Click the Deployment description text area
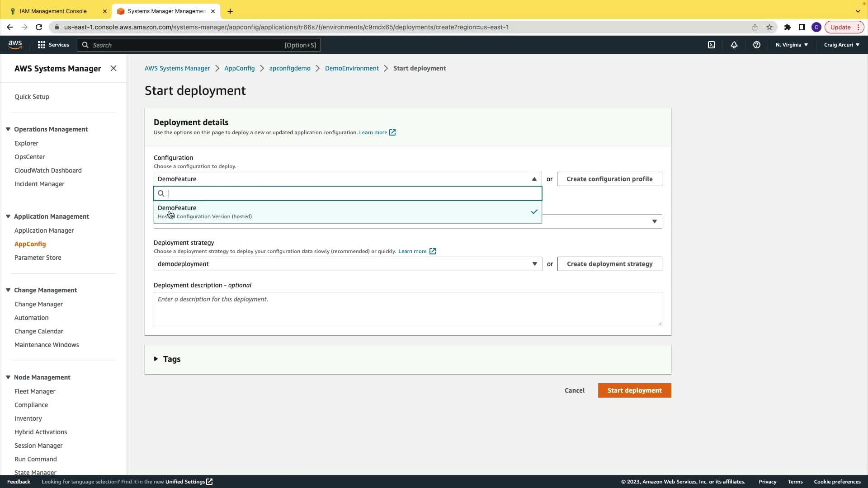This screenshot has height=488, width=868. [407, 309]
